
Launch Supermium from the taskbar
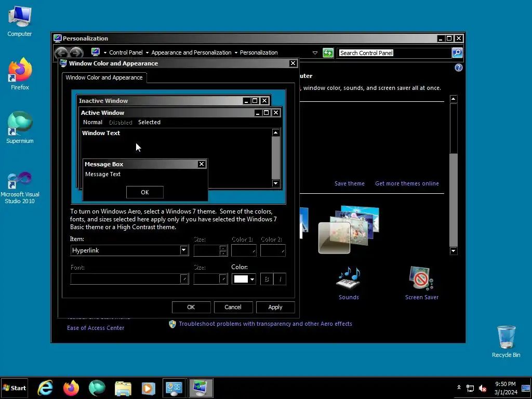click(97, 388)
